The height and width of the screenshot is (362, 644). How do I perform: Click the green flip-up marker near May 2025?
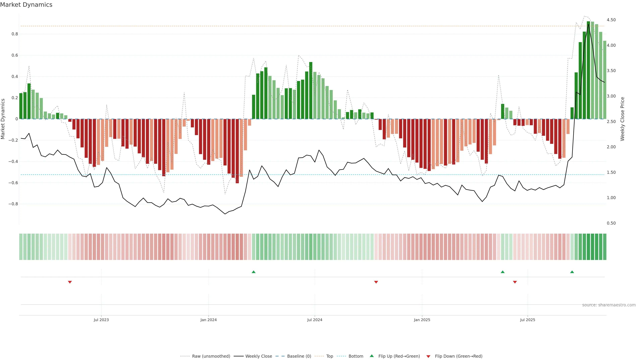click(x=502, y=272)
